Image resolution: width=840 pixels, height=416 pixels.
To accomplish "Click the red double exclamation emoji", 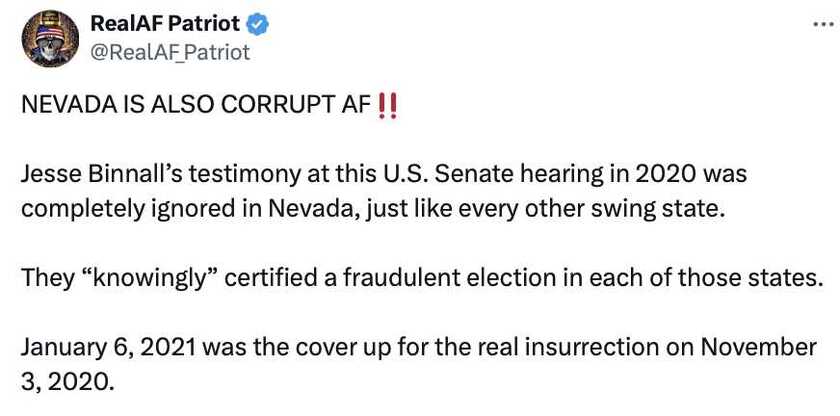I will (389, 105).
